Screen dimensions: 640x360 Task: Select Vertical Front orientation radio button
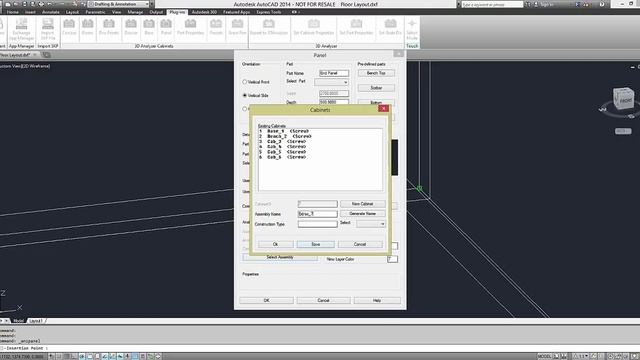coord(244,82)
